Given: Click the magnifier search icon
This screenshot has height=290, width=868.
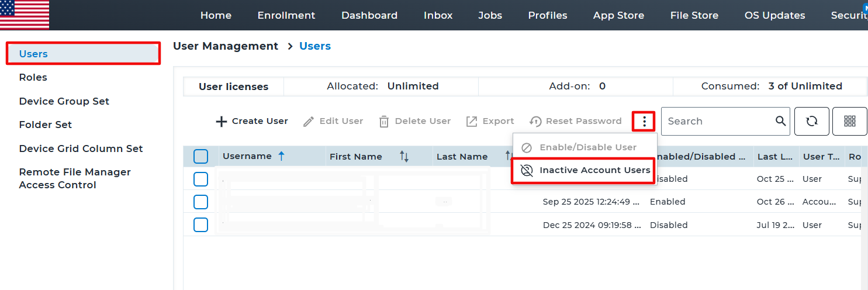Looking at the screenshot, I should point(780,121).
